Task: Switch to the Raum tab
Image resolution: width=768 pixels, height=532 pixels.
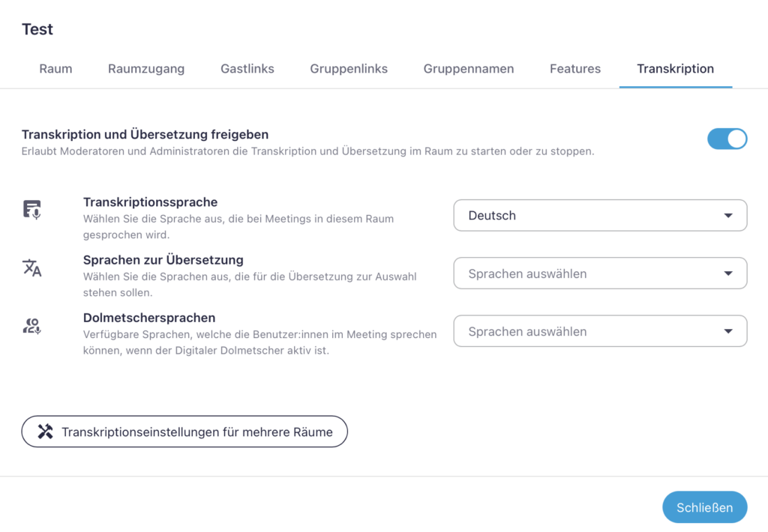Action: tap(55, 68)
